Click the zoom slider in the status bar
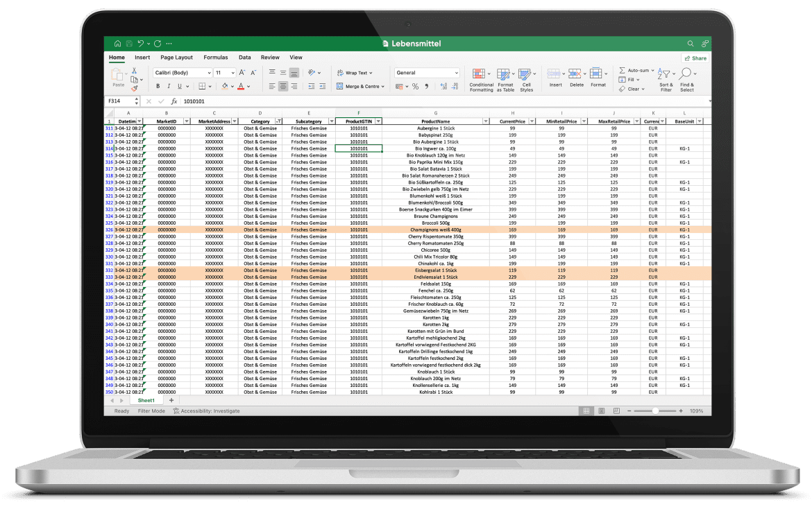Viewport: 812px width, 527px height. tap(656, 411)
